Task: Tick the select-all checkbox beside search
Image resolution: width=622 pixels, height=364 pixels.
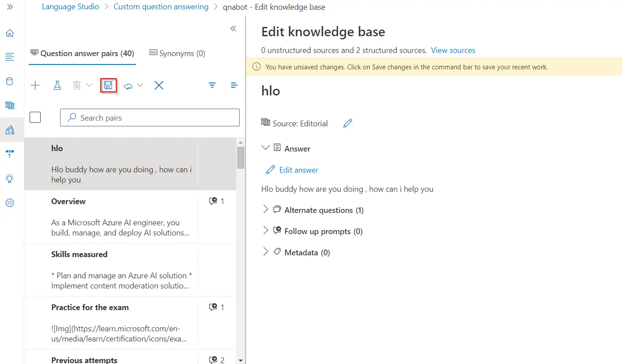Action: [35, 118]
